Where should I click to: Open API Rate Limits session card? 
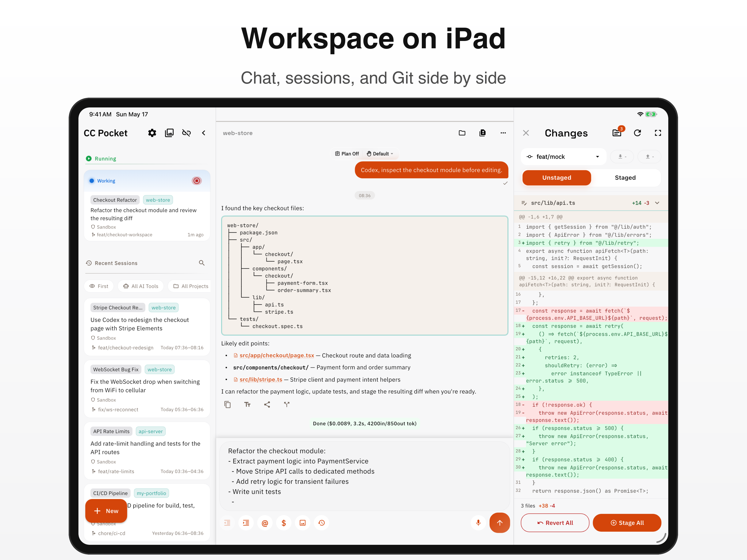pos(147,451)
